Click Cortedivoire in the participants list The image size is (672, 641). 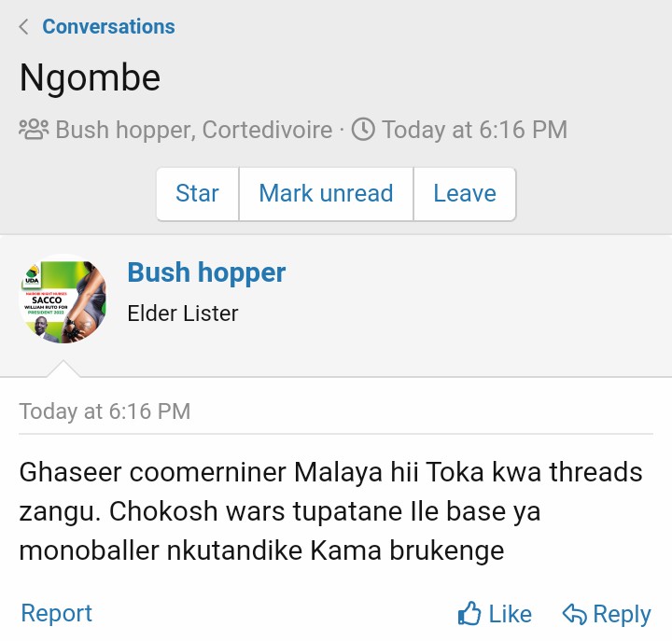[x=268, y=130]
